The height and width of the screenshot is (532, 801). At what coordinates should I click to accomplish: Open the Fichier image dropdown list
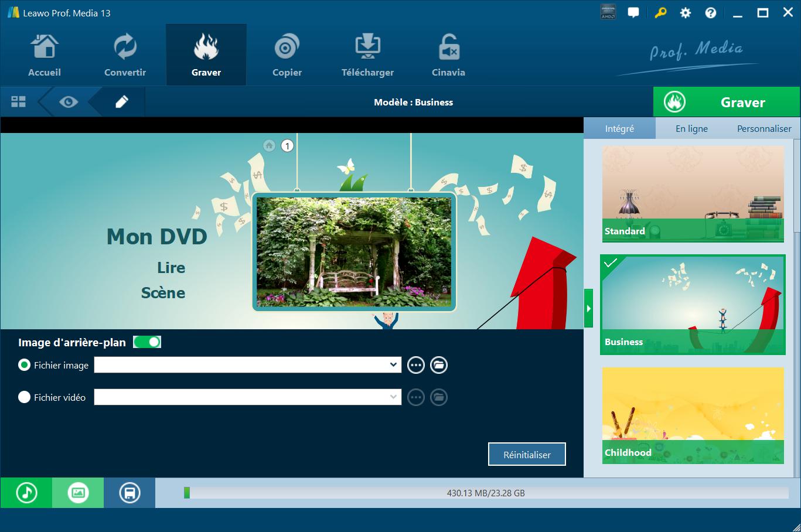tap(393, 365)
